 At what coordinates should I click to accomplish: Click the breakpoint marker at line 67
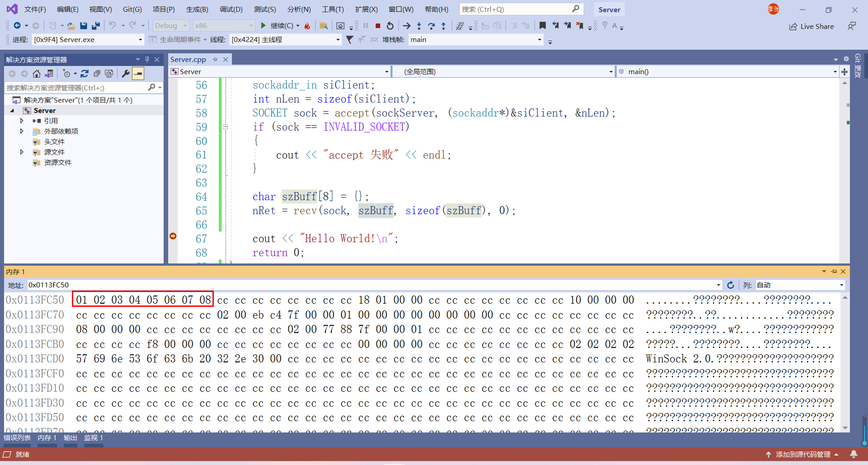173,236
